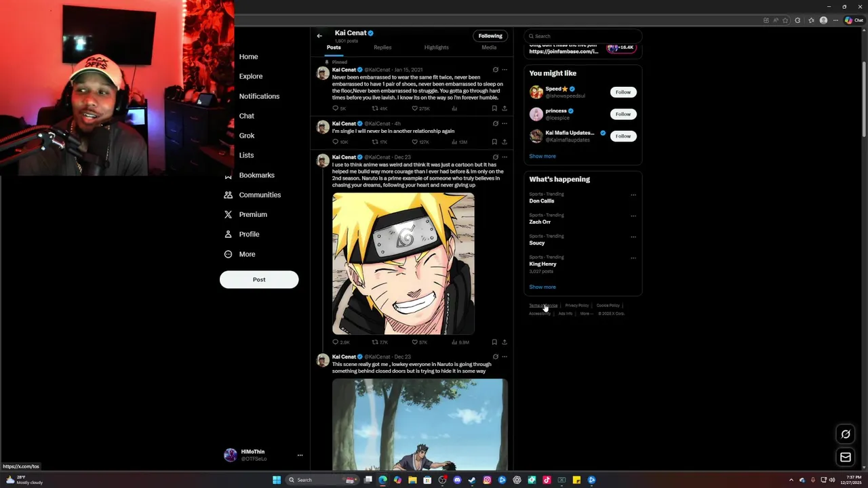Open the Windows Start menu
This screenshot has width=868, height=488.
277,480
